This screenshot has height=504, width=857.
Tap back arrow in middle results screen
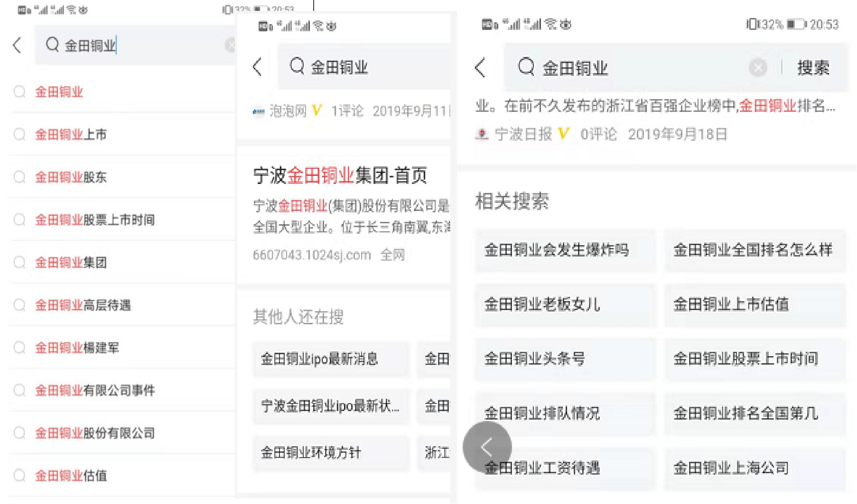[x=257, y=67]
